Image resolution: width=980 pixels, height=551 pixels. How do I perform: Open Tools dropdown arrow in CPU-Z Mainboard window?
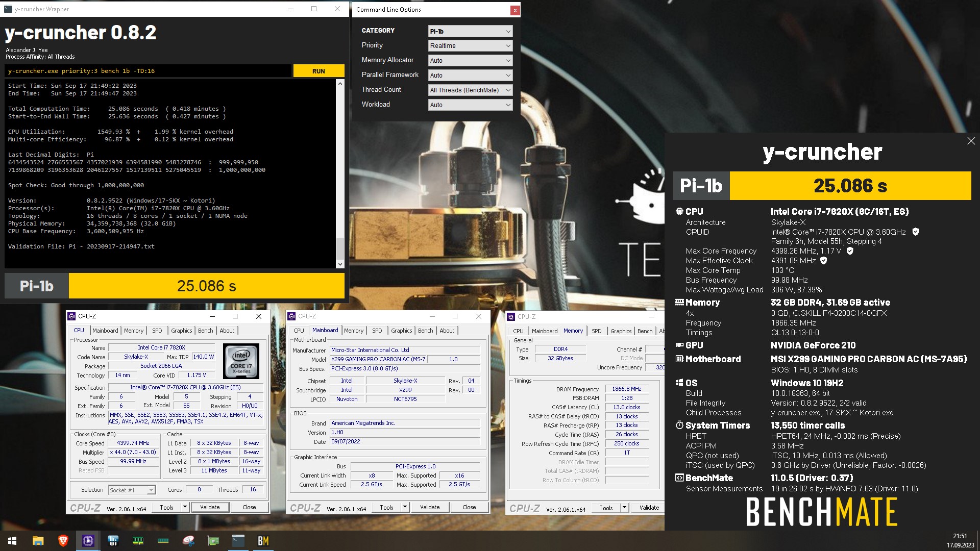(x=405, y=507)
